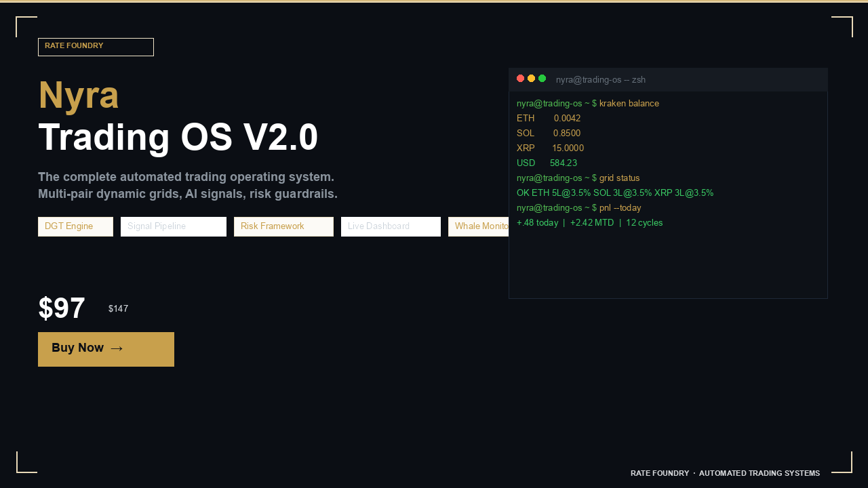Select the Live Dashboard tag

click(x=391, y=226)
